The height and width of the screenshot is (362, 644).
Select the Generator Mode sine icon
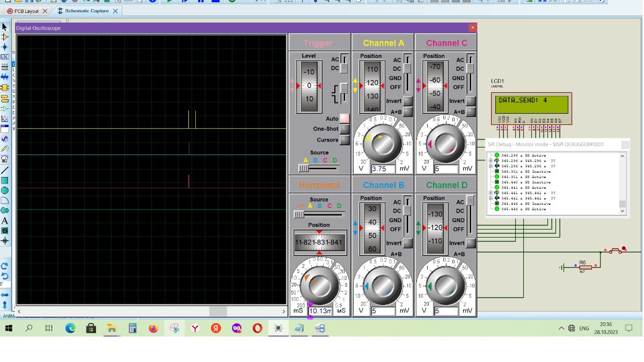click(x=5, y=139)
